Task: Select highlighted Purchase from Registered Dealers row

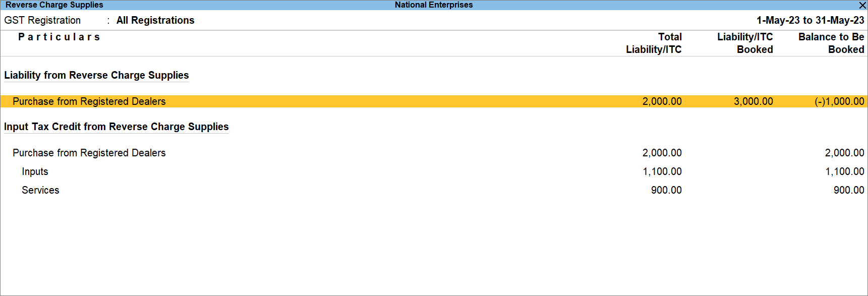Action: click(x=89, y=101)
